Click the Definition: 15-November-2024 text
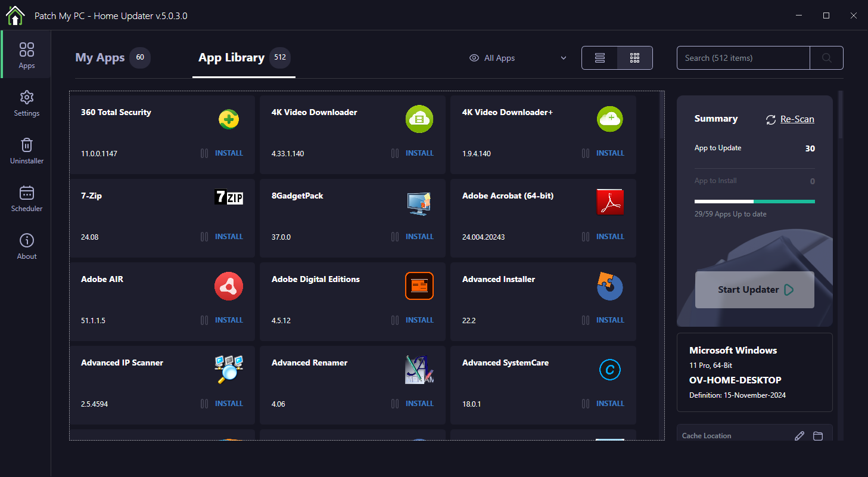Image resolution: width=868 pixels, height=477 pixels. pyautogui.click(x=738, y=395)
